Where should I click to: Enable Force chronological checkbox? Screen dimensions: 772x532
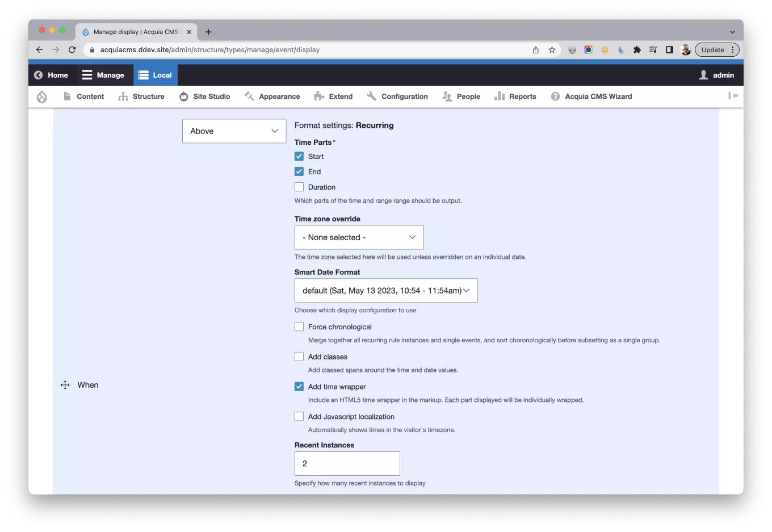(x=299, y=326)
